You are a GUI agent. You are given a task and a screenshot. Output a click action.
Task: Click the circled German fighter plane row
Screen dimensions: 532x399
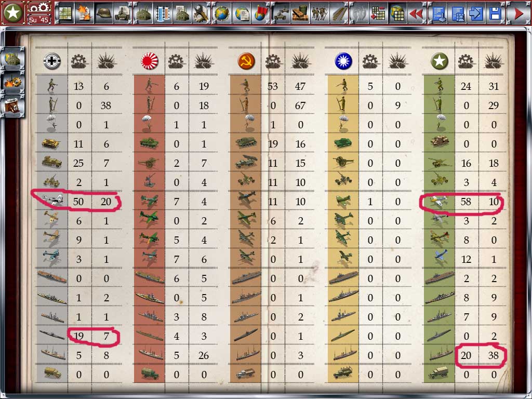79,201
